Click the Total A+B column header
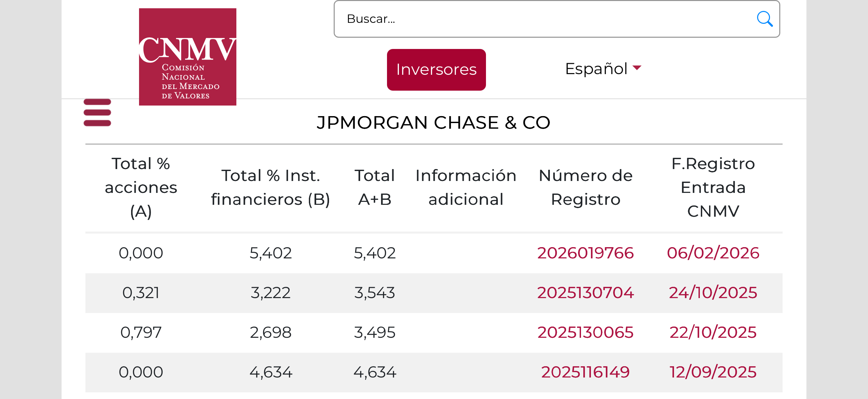The image size is (868, 399). tap(374, 187)
